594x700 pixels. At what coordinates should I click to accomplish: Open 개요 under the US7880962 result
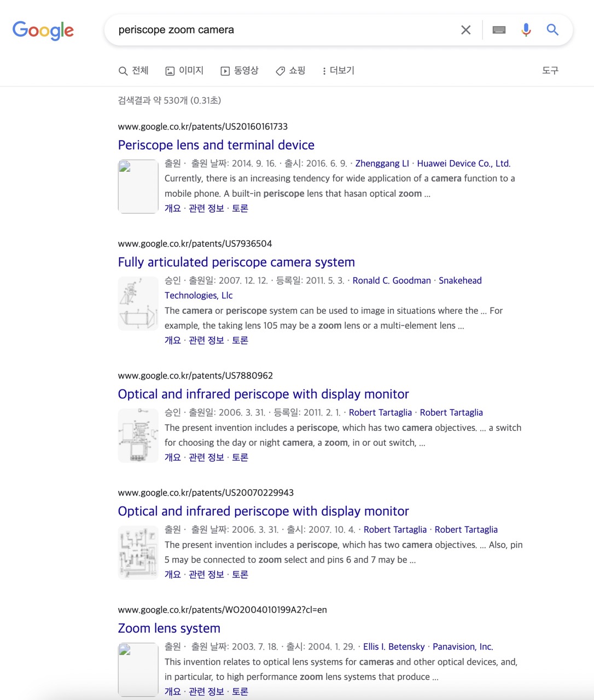[x=173, y=457]
